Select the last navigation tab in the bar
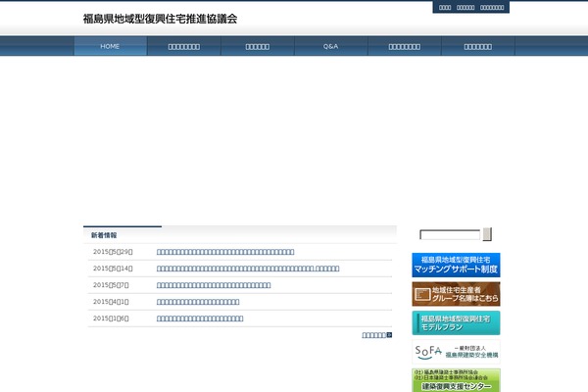The width and height of the screenshot is (588, 392). click(x=478, y=46)
